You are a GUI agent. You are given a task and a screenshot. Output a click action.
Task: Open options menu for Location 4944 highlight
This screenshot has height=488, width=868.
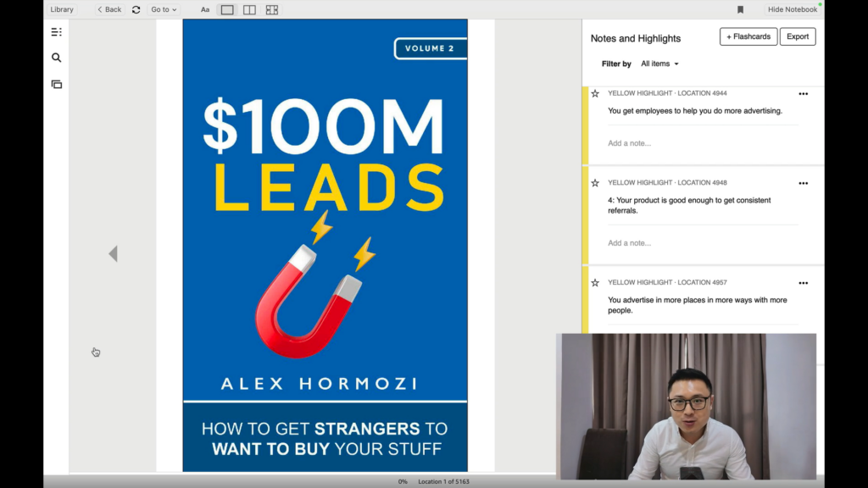pyautogui.click(x=804, y=94)
